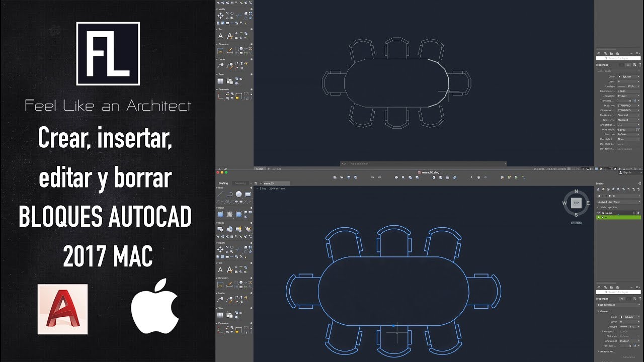This screenshot has height=362, width=644.
Task: Click Color swatch in upper Properties panel
Action: point(619,76)
